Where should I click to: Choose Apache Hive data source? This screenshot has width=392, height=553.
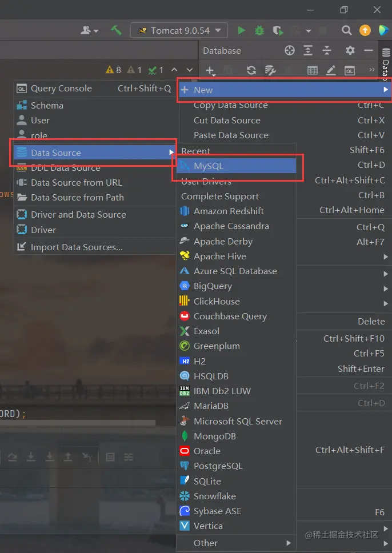[237, 257]
